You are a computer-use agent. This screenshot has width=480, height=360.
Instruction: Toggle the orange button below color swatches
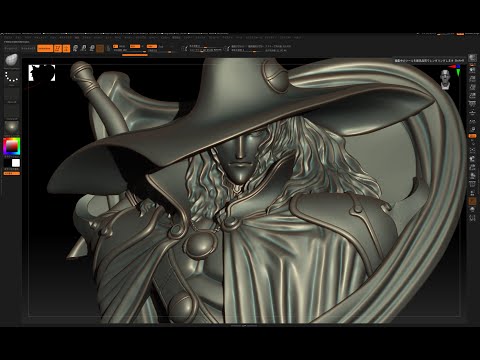[x=12, y=173]
